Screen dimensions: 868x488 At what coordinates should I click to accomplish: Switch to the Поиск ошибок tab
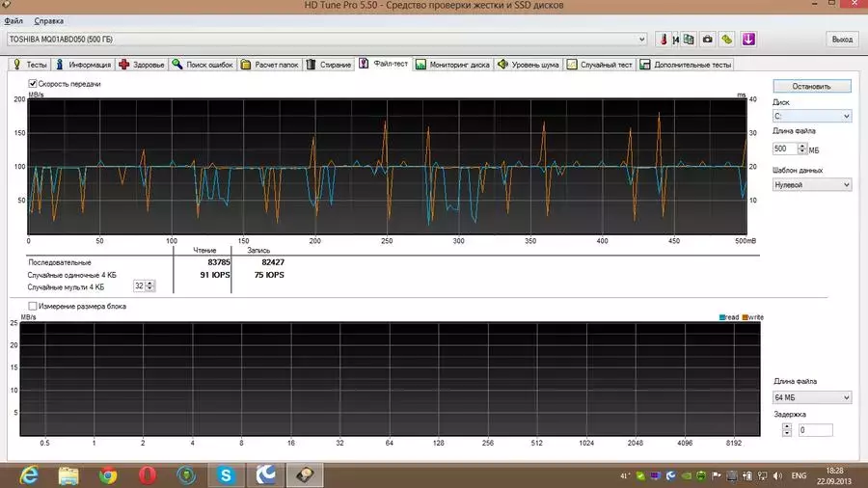[203, 65]
